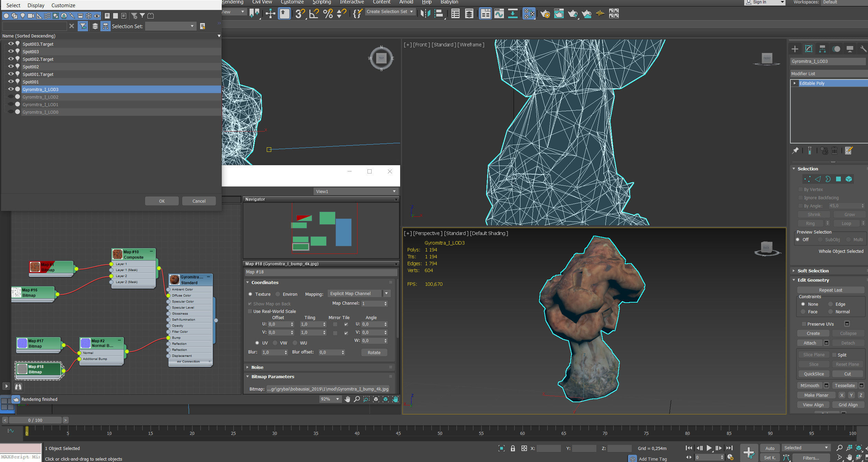Enable Use Real-World Scale checkbox

coord(250,311)
